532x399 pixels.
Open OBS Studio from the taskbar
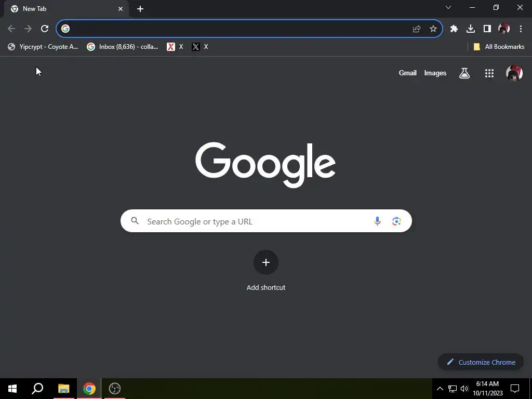pyautogui.click(x=115, y=389)
